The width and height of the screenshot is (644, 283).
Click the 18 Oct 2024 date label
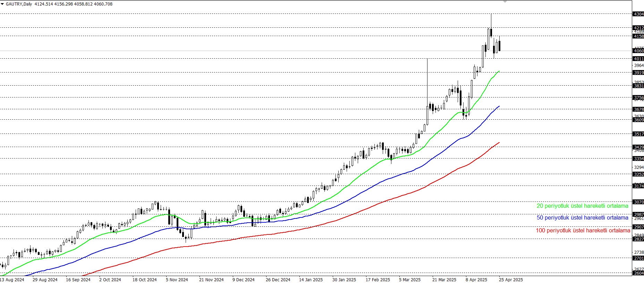(x=145, y=280)
